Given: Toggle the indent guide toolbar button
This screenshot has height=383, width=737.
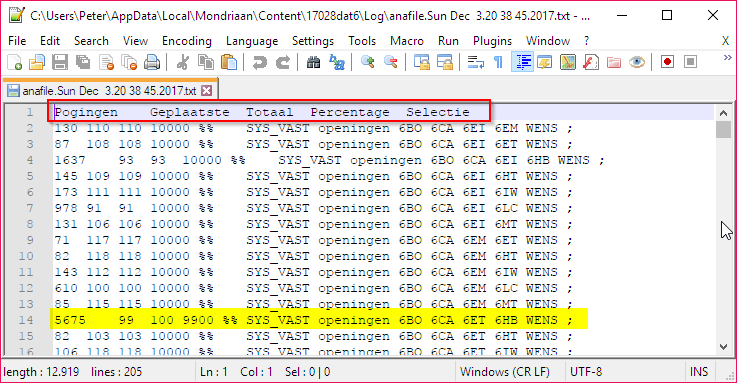Looking at the screenshot, I should 522,62.
